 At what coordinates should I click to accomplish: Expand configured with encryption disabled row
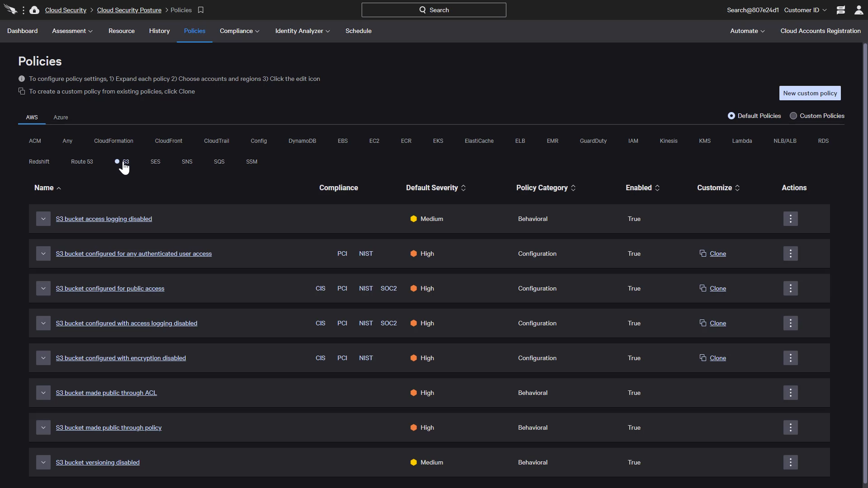43,358
